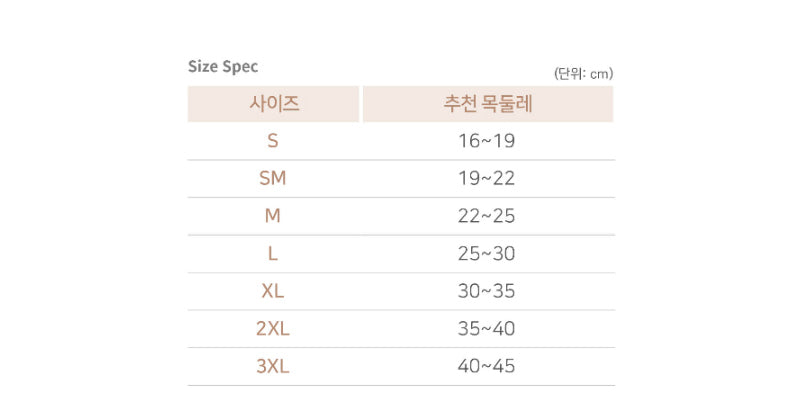Click the XL size label
This screenshot has width=800, height=413.
coord(273,291)
